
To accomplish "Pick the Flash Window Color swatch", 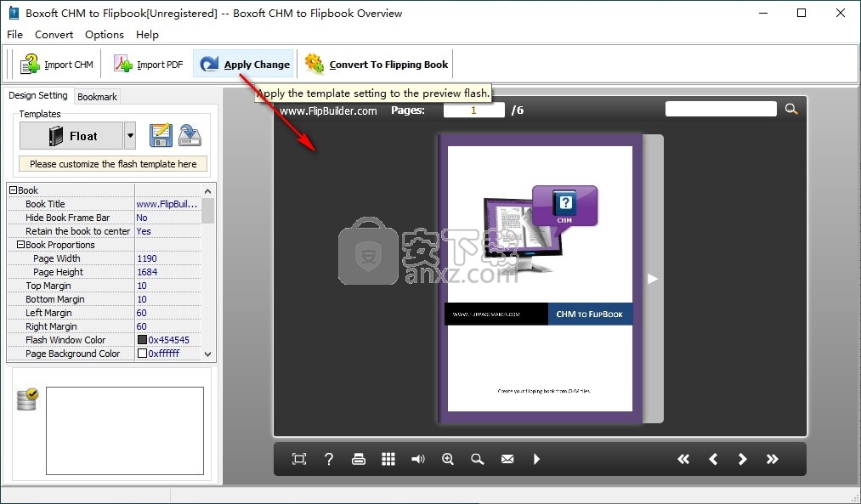I will click(x=142, y=340).
